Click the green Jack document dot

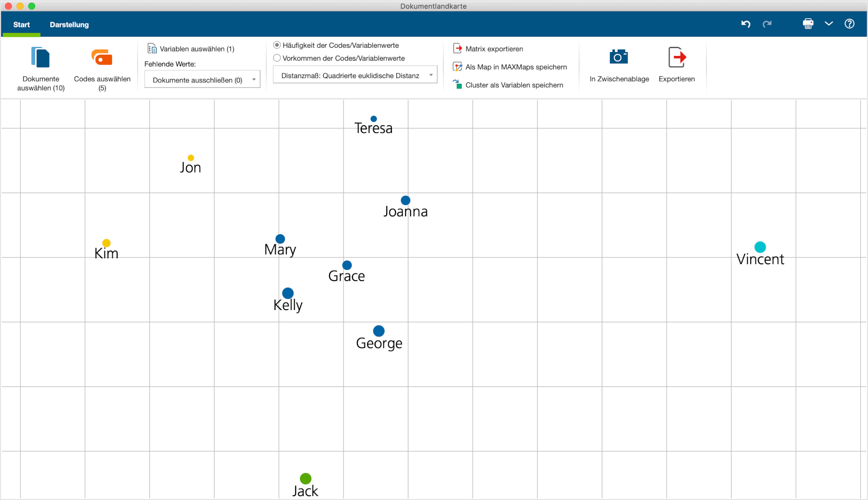pyautogui.click(x=306, y=479)
